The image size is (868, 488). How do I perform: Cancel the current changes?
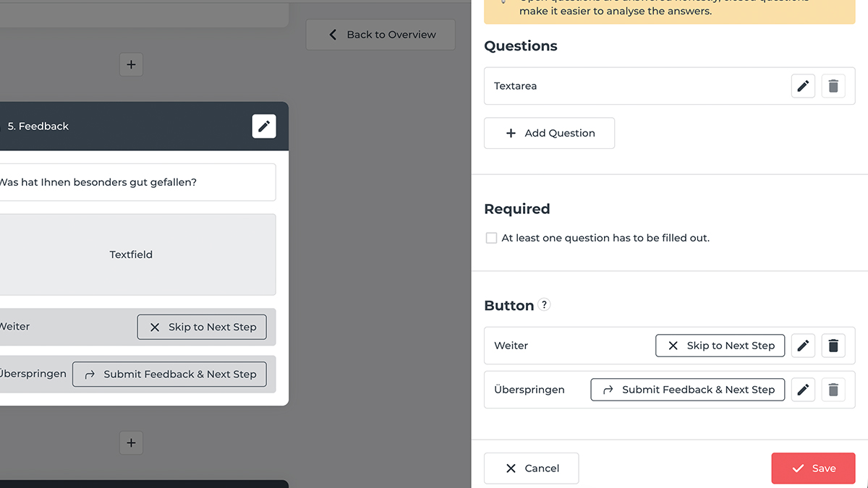(x=531, y=468)
